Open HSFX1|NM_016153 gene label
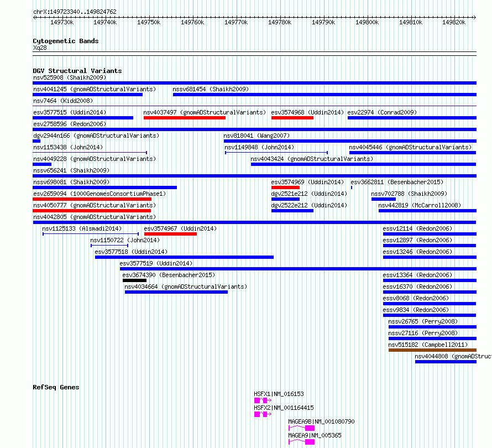The image size is (492, 448). click(279, 394)
